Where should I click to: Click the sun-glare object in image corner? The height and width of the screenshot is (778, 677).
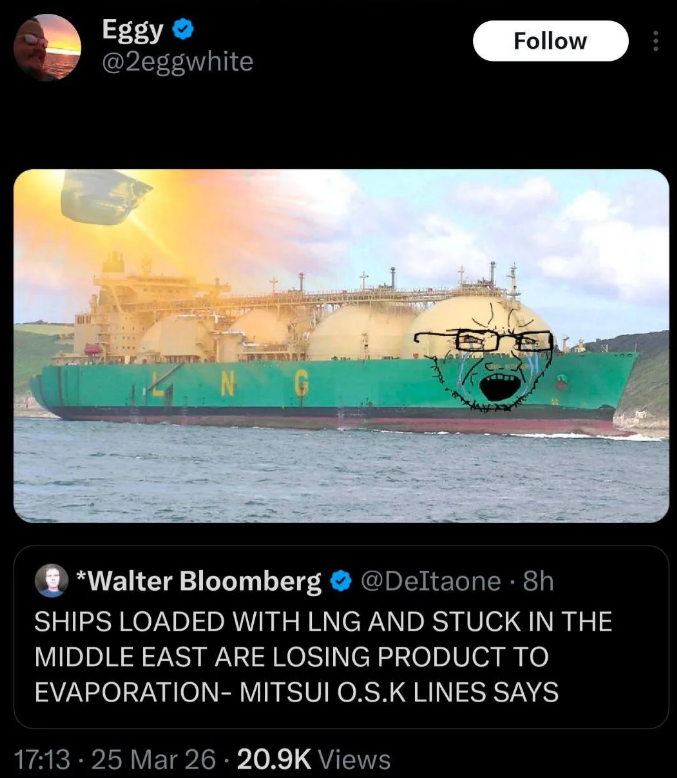[105, 196]
